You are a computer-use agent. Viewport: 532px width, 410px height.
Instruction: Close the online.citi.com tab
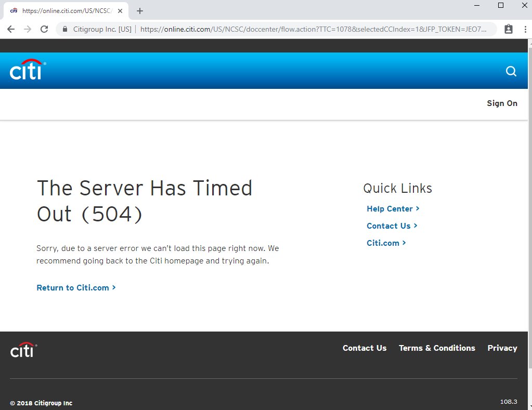(120, 11)
